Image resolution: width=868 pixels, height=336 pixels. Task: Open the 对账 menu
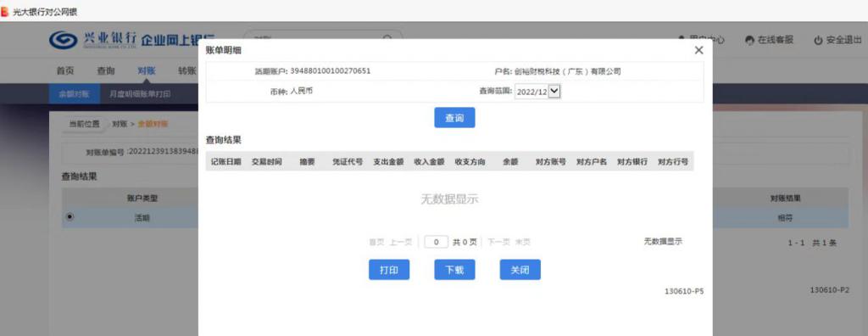pos(146,70)
